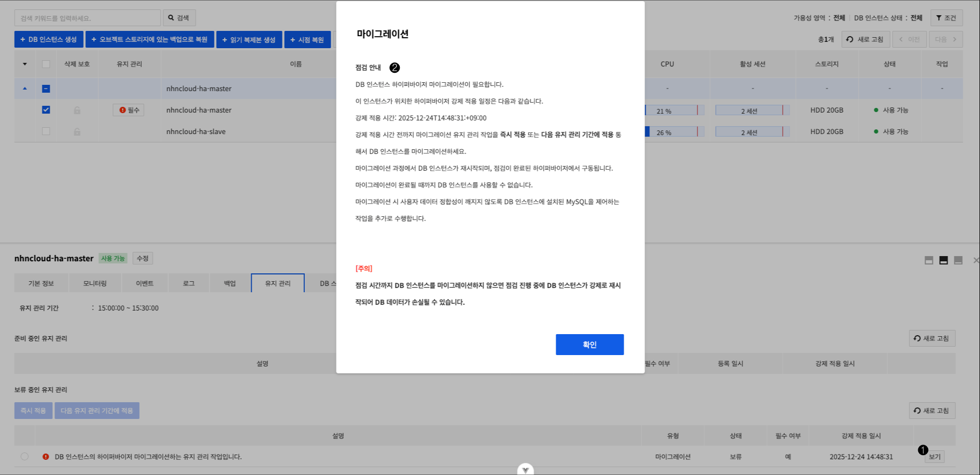Expand the bottom panel with the chevron
Viewport: 980px width, 475px height.
(x=525, y=469)
